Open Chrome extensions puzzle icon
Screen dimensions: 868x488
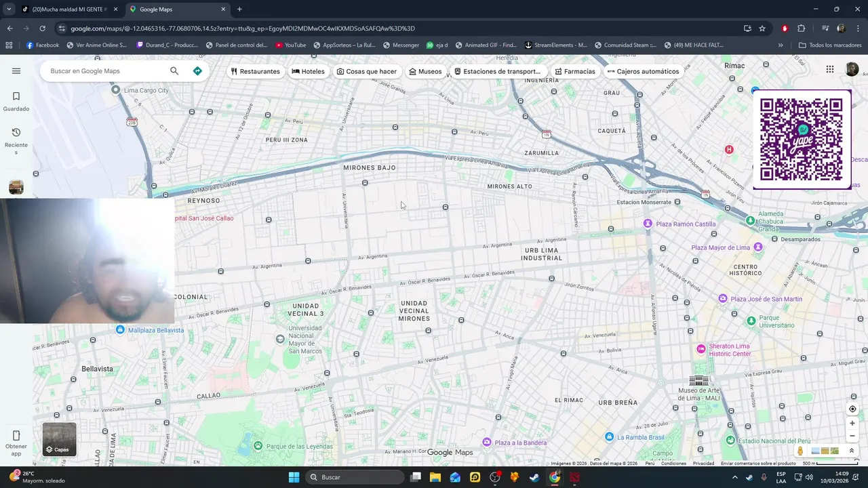(x=801, y=28)
